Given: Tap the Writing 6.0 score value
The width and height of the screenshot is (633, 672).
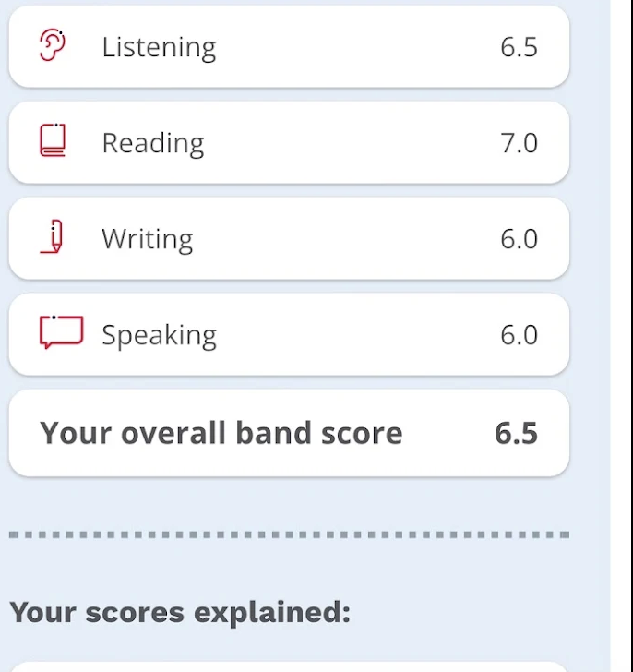Looking at the screenshot, I should (519, 239).
